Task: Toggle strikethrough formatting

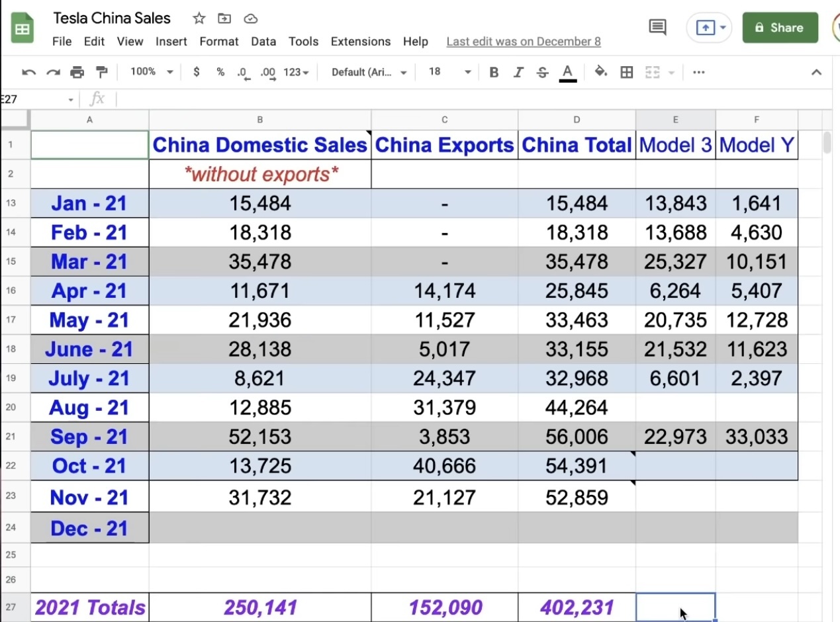Action: pos(542,72)
